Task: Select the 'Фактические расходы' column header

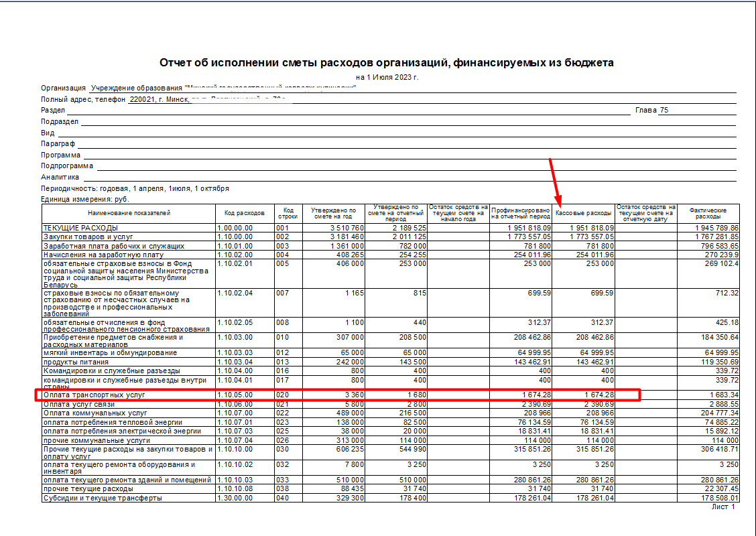Action: point(711,213)
